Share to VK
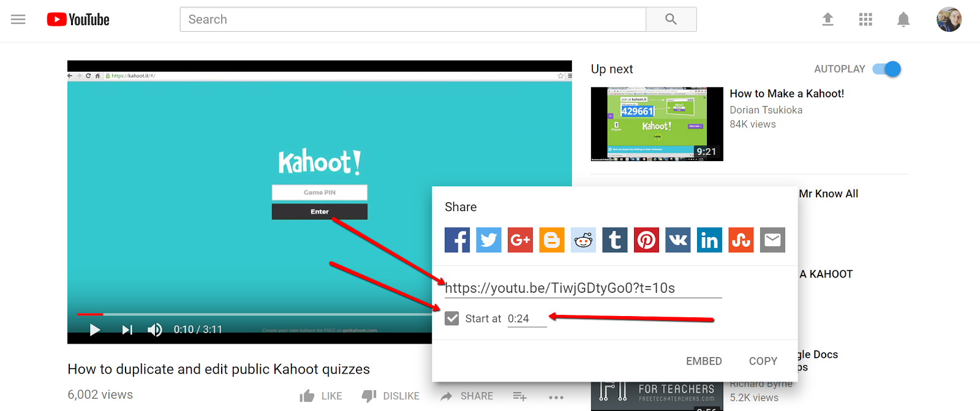 pyautogui.click(x=678, y=240)
